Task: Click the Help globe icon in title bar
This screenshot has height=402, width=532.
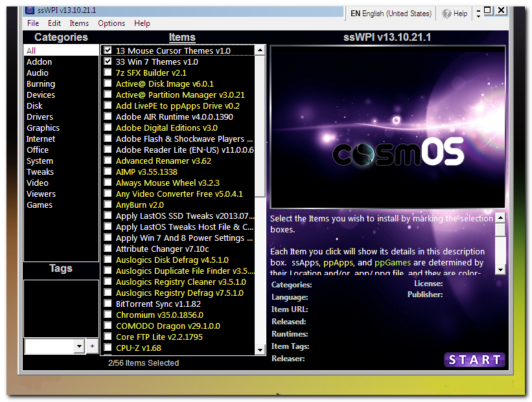Action: point(446,14)
